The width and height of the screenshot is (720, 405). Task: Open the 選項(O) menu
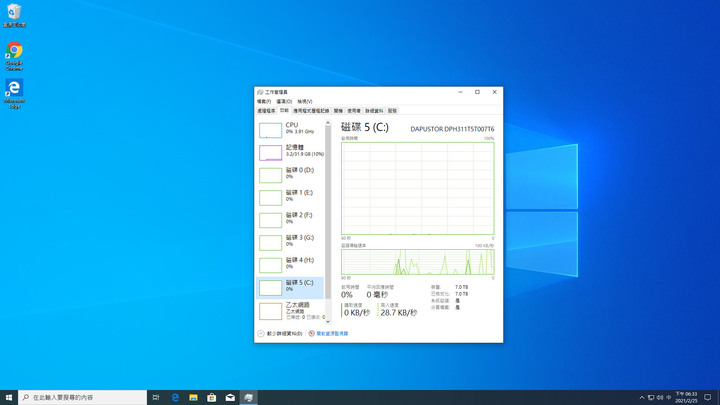[284, 101]
